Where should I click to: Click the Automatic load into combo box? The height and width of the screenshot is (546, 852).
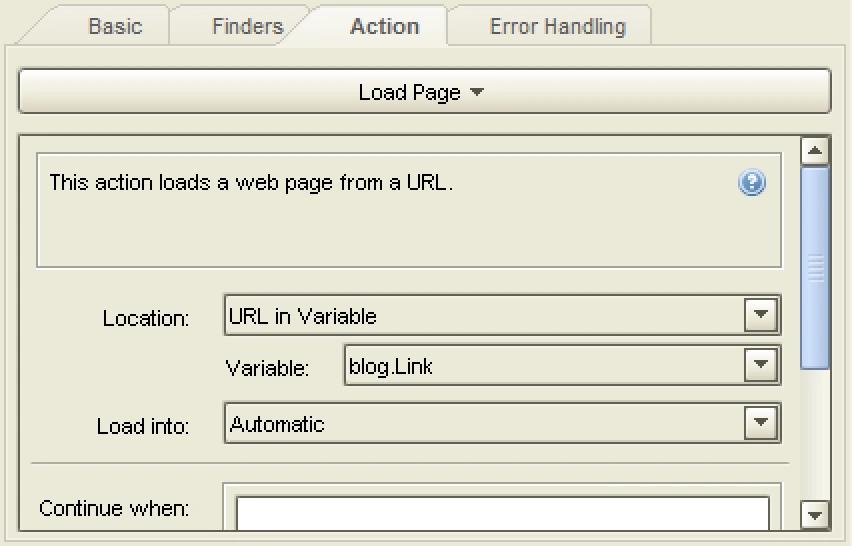(x=502, y=422)
